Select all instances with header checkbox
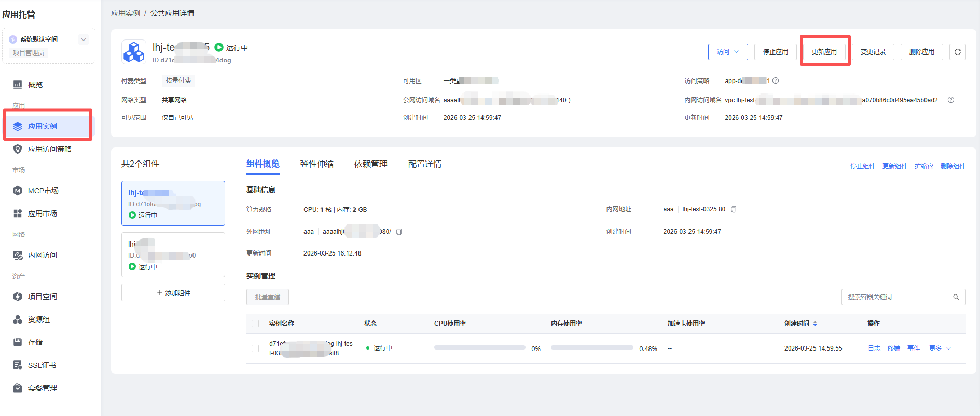Viewport: 980px width, 416px height. [x=255, y=324]
